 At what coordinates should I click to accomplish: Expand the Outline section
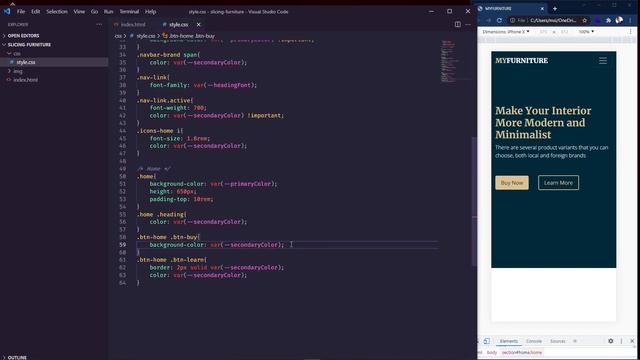tap(17, 357)
